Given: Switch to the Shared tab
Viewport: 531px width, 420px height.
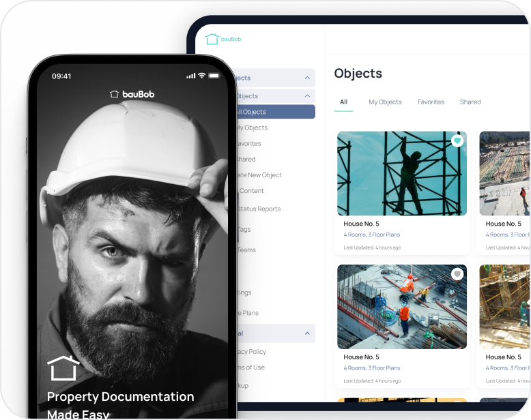Looking at the screenshot, I should coord(470,102).
